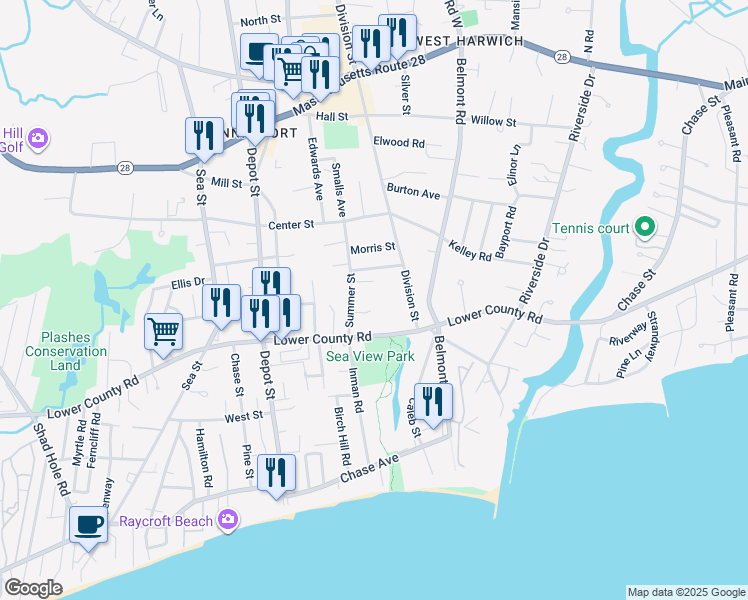Image resolution: width=748 pixels, height=600 pixels.
Task: Click the Edwards Ave label
Action: click(316, 169)
